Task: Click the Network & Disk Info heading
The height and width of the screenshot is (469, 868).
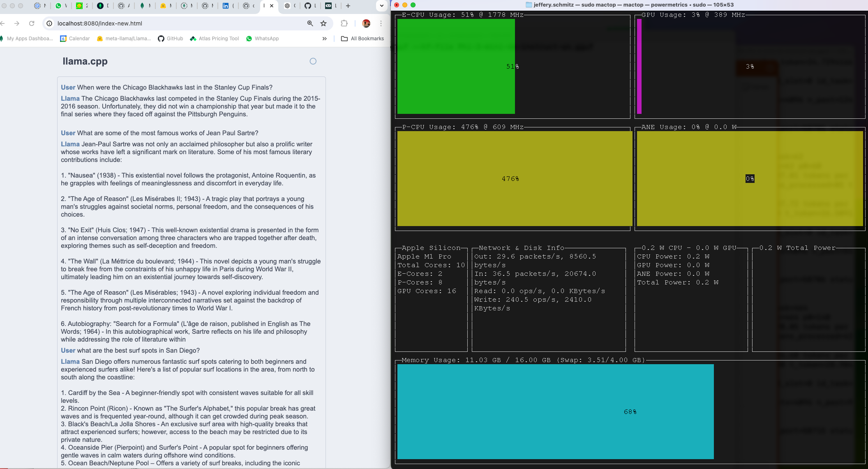Action: tap(522, 248)
